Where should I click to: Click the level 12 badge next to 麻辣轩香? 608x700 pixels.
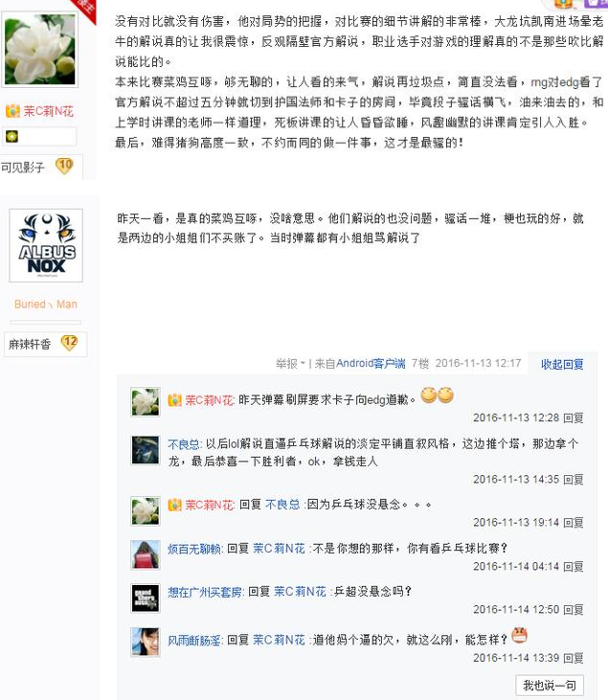69,344
